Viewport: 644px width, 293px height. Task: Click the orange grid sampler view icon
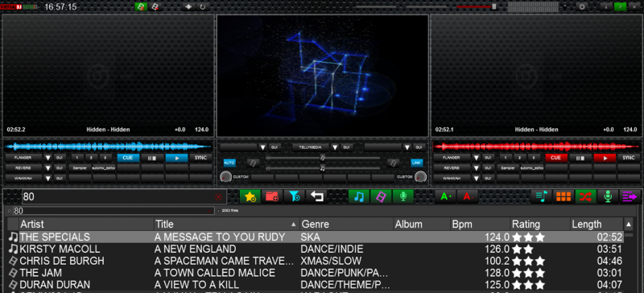[x=563, y=196]
